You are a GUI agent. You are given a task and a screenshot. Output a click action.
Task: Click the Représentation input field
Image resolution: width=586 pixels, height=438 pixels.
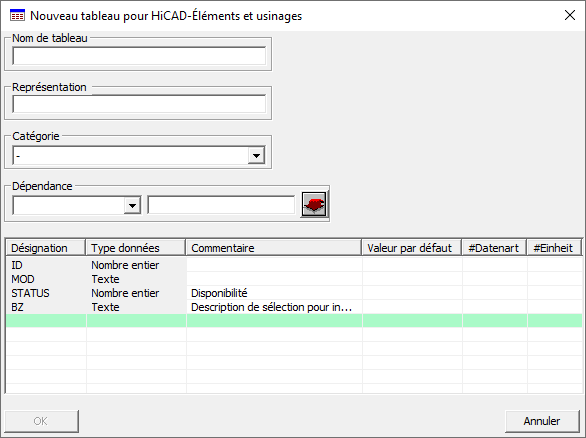[139, 104]
